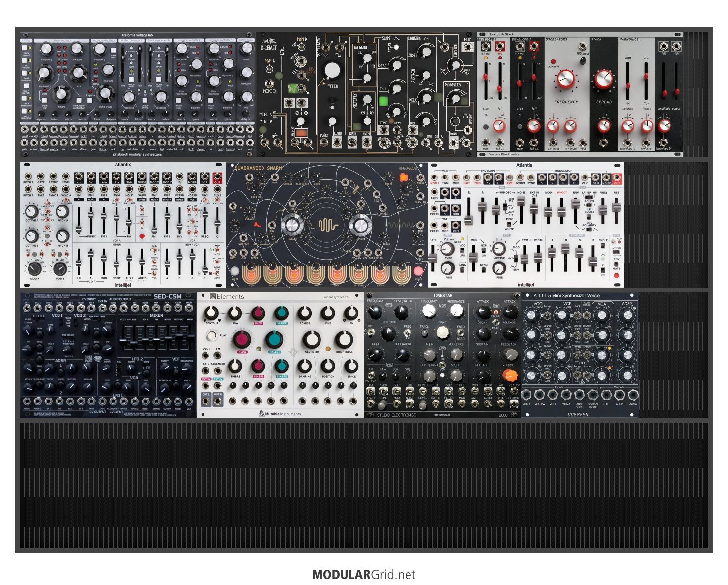
Task: Click the MOD Y knob on Atlantix
Action: 60,268
